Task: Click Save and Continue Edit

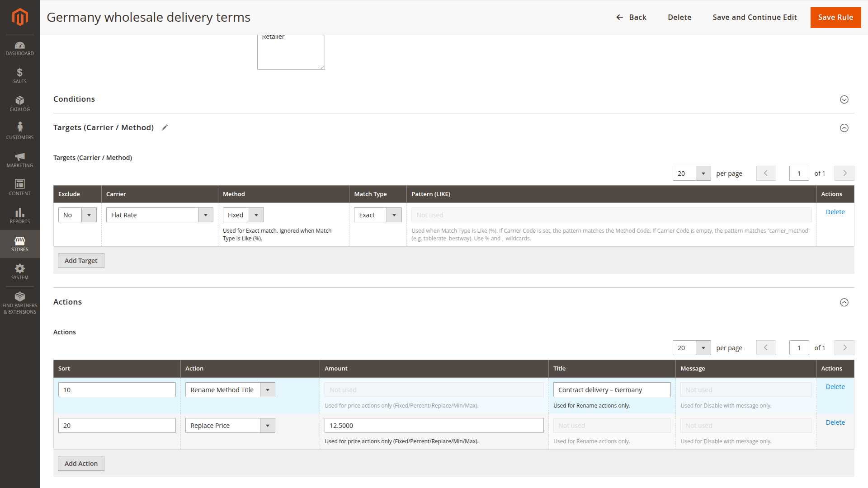Action: click(755, 17)
